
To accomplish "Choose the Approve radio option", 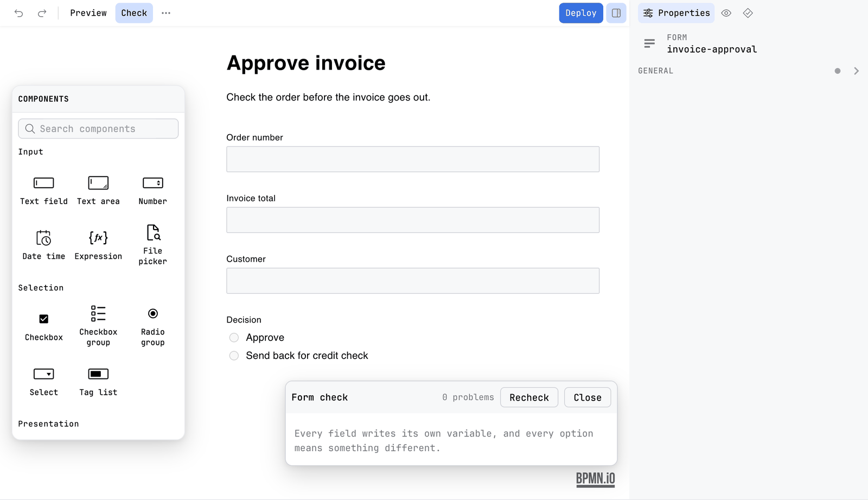I will pos(234,338).
